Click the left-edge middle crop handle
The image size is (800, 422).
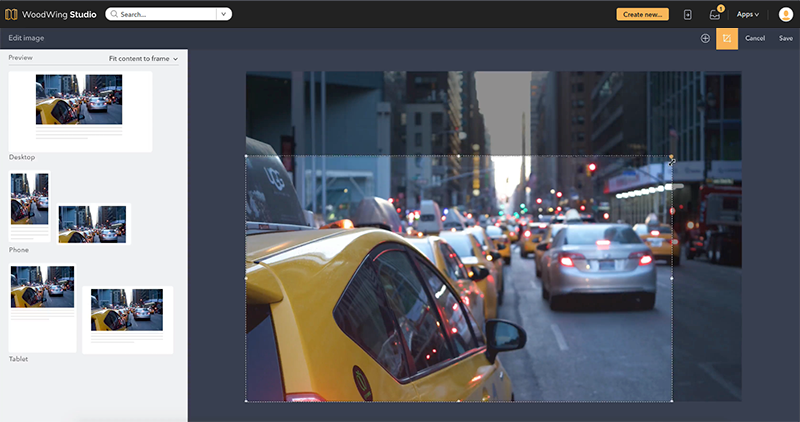[246, 279]
